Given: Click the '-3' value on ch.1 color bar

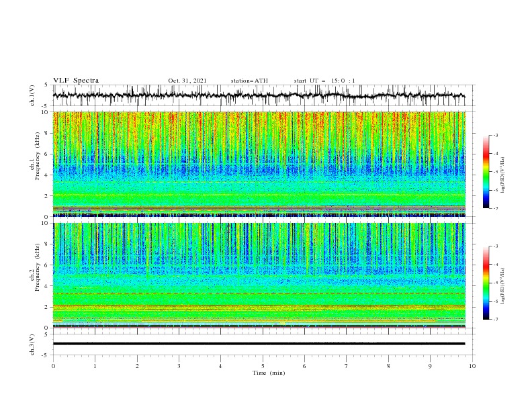Looking at the screenshot, I should (495, 135).
